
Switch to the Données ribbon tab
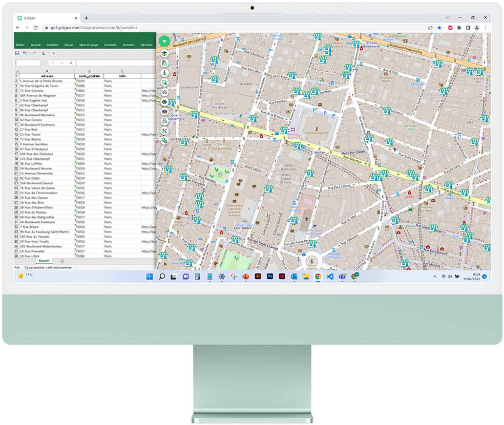[x=129, y=45]
